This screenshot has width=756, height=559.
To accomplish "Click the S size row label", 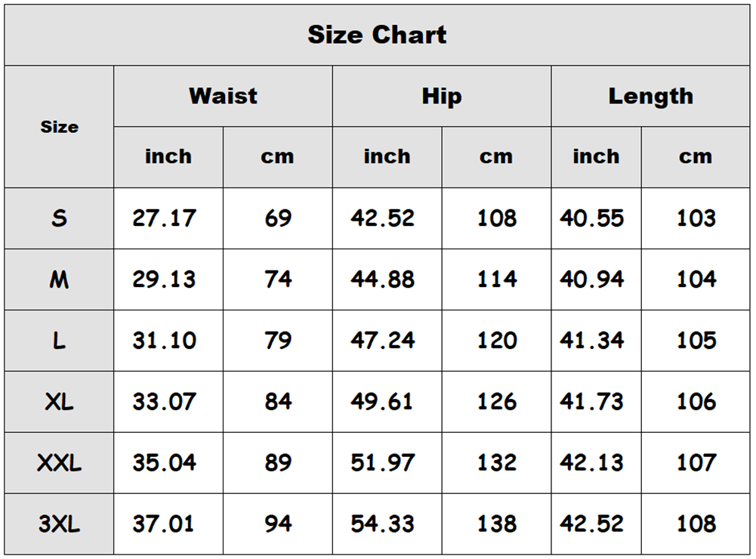I will coord(60,218).
